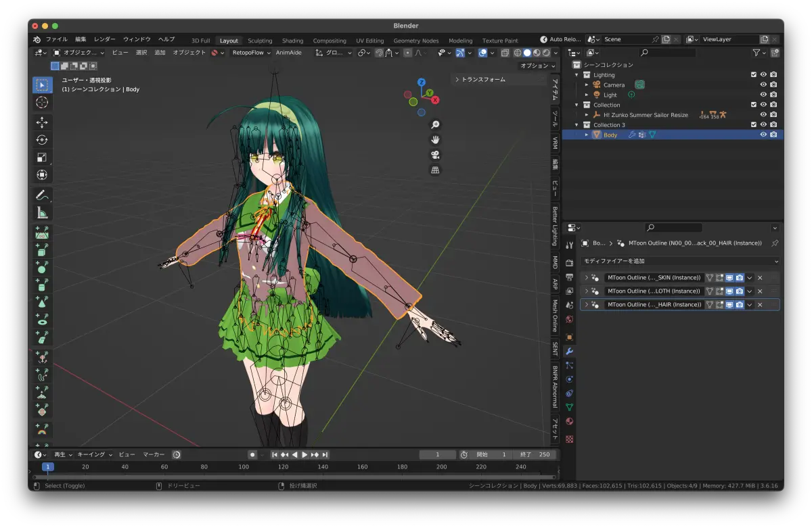Expand the HAIR MToon Outline modifier panel
The width and height of the screenshot is (812, 528).
tap(586, 305)
